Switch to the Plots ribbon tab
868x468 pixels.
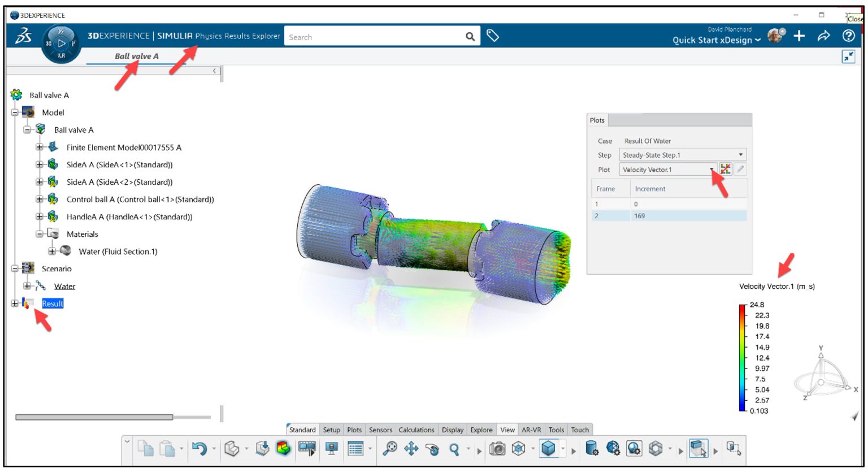pos(354,430)
